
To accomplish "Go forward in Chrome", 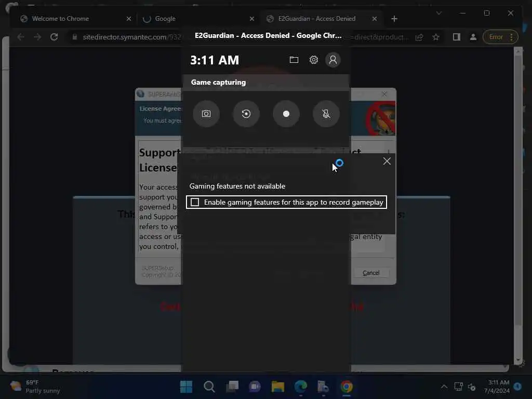I will (x=37, y=37).
